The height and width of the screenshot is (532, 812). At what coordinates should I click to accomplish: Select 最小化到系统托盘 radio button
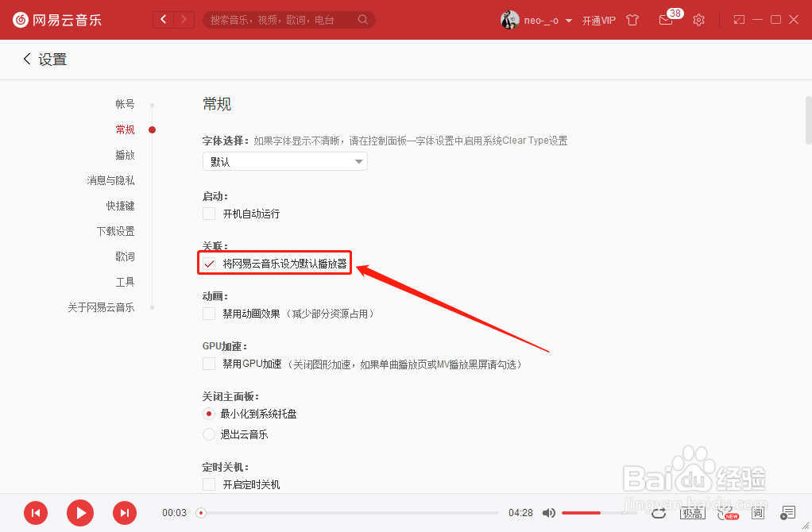pyautogui.click(x=209, y=414)
